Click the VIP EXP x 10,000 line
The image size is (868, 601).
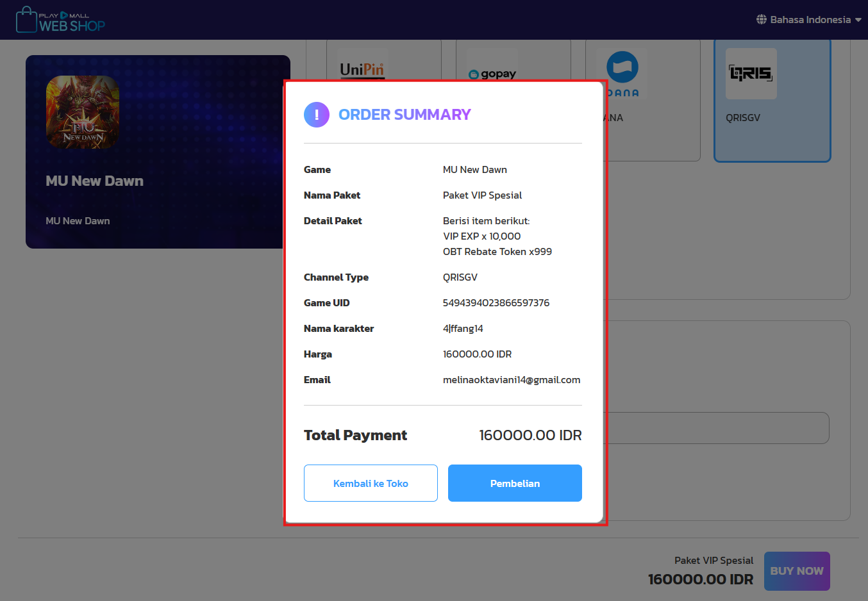pyautogui.click(x=481, y=236)
